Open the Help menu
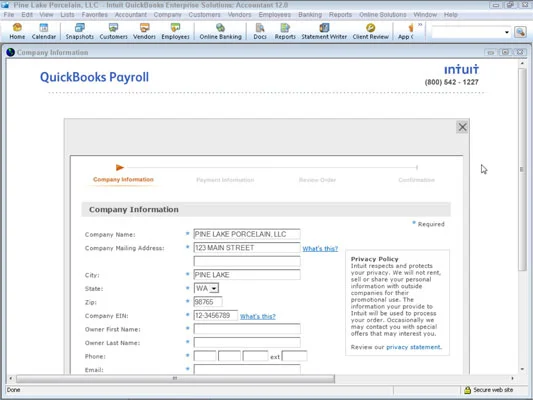 tap(451, 15)
